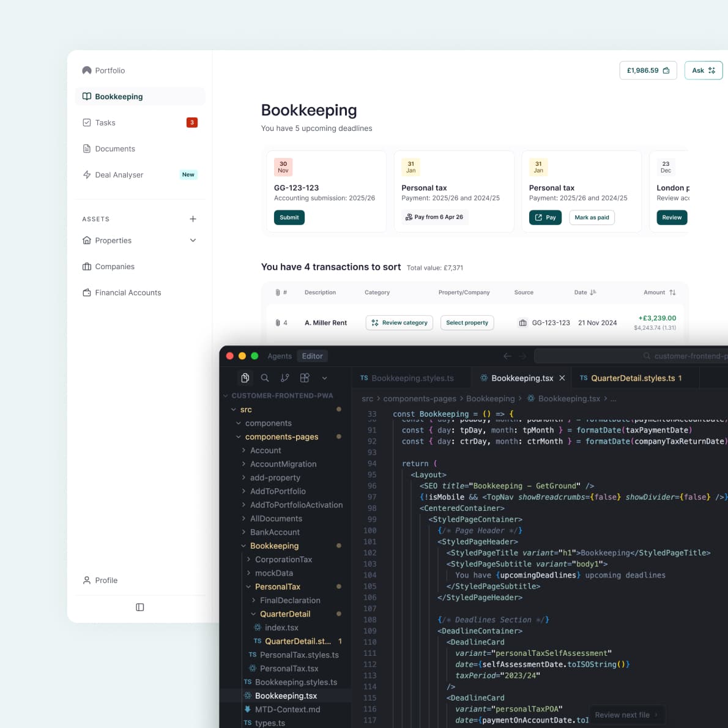Open the QuarterDetail.styles.ts tab
The width and height of the screenshot is (728, 728).
coord(632,378)
